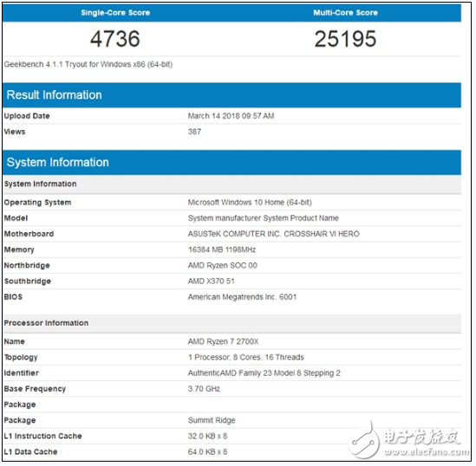Click the System Information blue header
Screen dimensions: 476x466
[x=231, y=162]
